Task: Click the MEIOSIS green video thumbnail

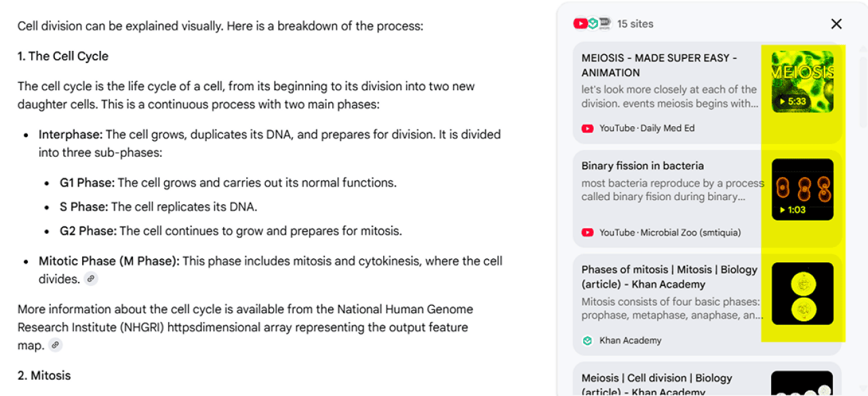Action: [x=802, y=81]
